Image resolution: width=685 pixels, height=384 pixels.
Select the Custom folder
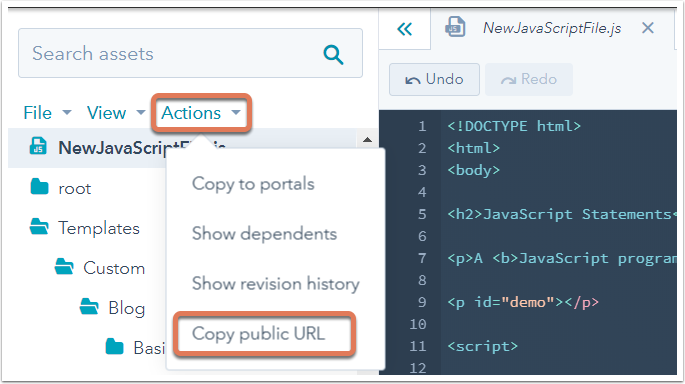[x=114, y=268]
